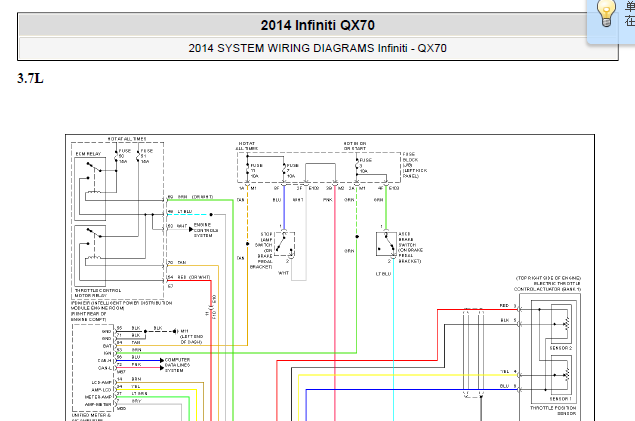Click the LT BLU wire label below ASCD switch
Screen dimensions: 635x421
(x=384, y=273)
